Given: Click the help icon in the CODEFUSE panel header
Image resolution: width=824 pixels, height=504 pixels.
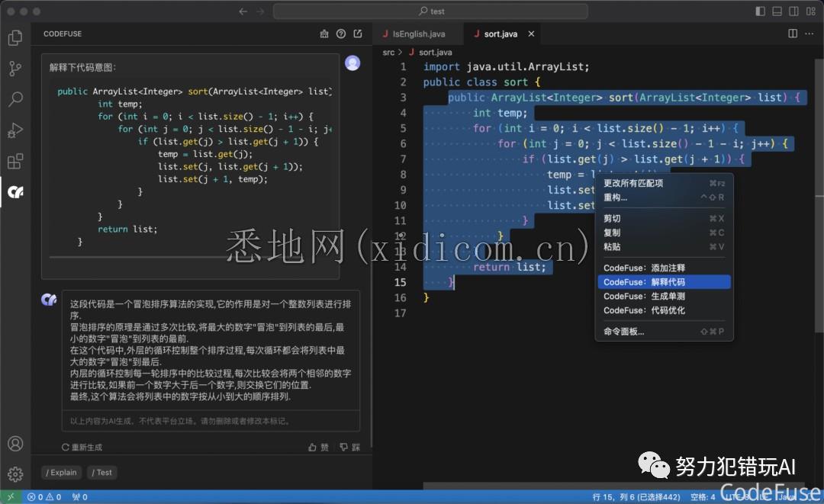Looking at the screenshot, I should pos(341,34).
